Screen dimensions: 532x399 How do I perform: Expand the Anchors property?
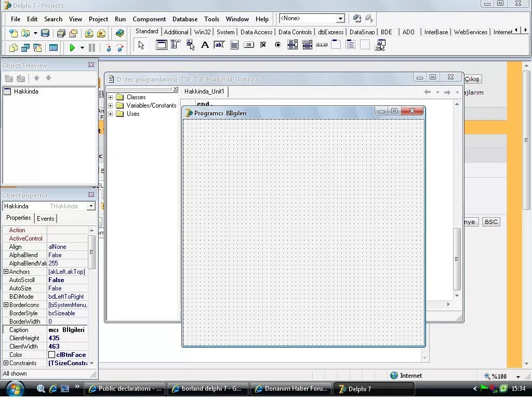tap(6, 272)
